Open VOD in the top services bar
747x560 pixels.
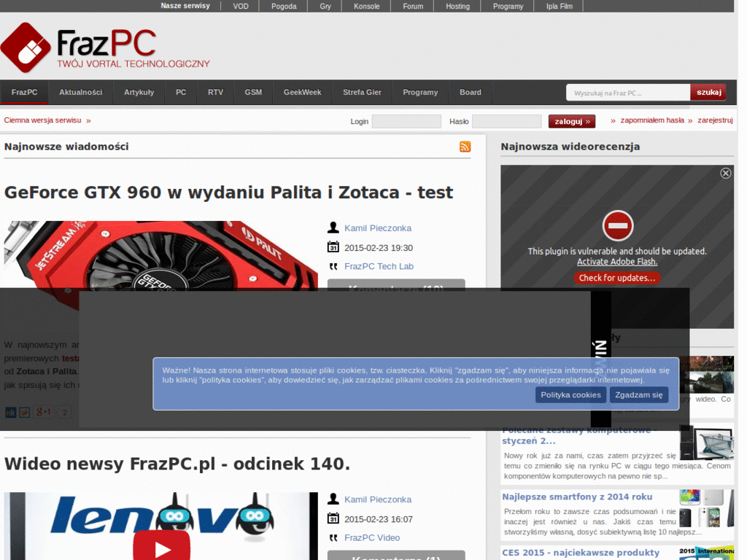pyautogui.click(x=241, y=6)
